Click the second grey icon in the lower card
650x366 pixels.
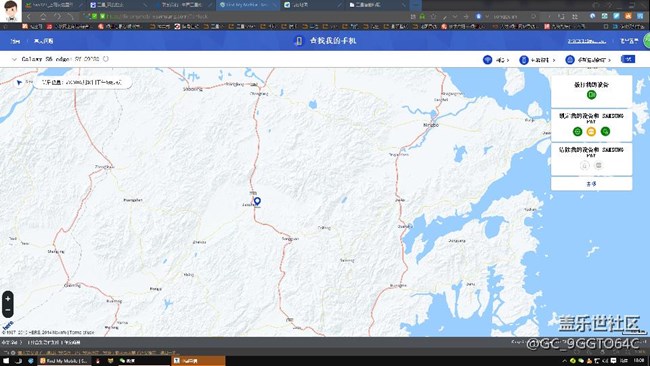598,165
